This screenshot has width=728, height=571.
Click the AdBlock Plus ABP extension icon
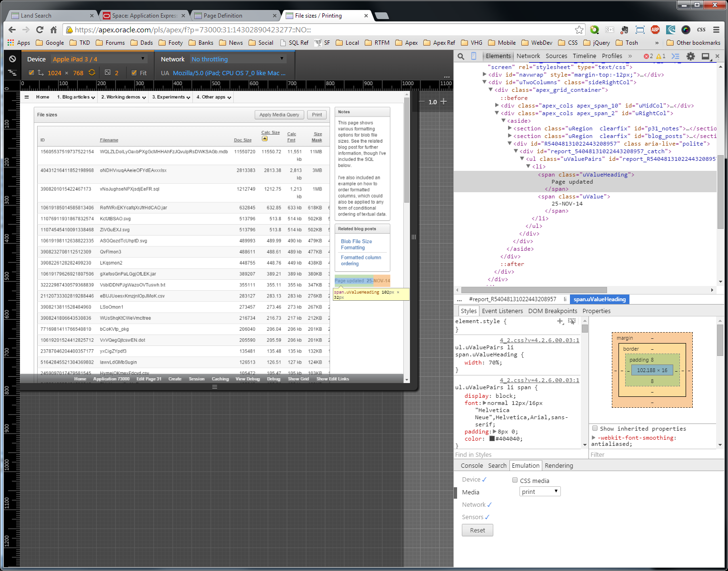click(x=655, y=30)
